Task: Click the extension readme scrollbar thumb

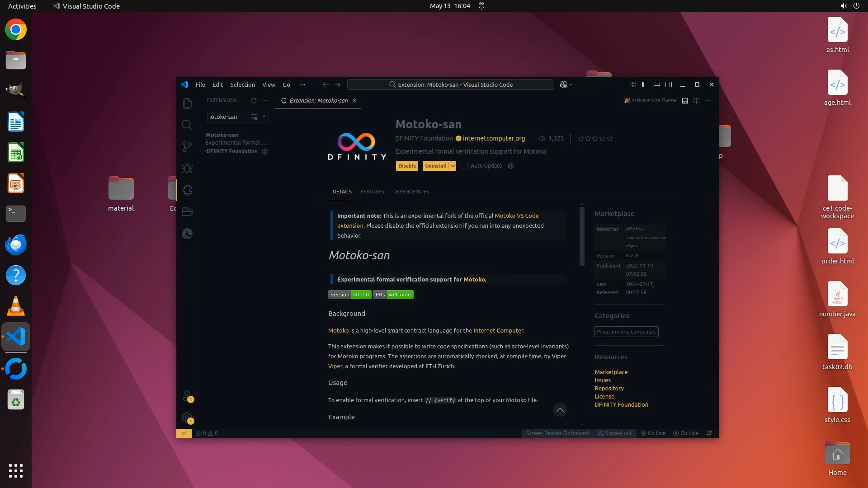Action: pyautogui.click(x=582, y=236)
